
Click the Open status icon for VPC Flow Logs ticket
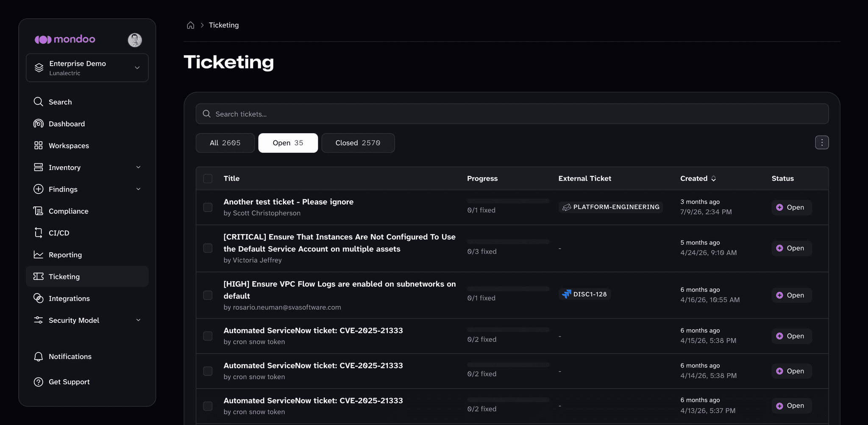click(x=779, y=295)
